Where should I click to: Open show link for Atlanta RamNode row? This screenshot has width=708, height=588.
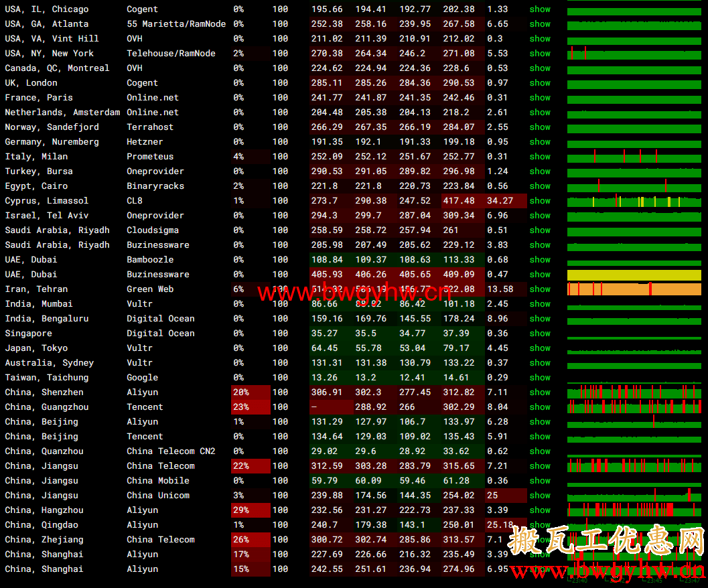pyautogui.click(x=540, y=24)
